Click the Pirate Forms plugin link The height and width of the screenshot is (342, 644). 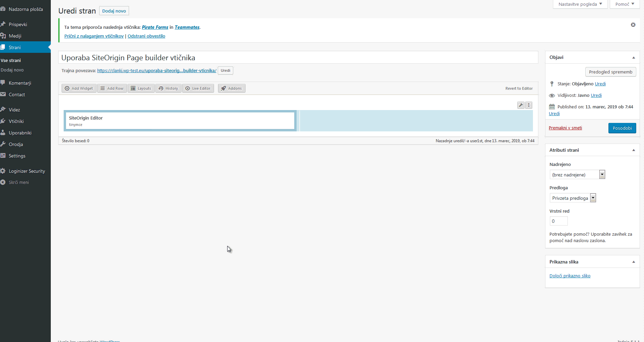coord(155,27)
